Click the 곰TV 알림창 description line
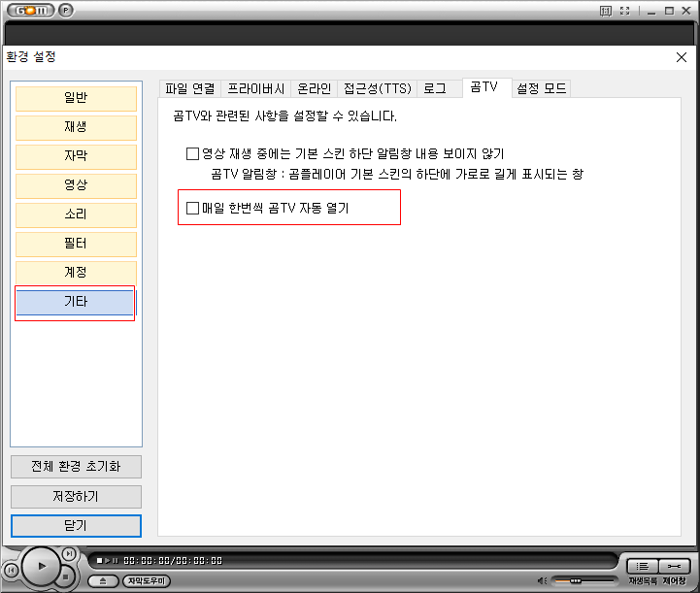This screenshot has width=700, height=593. pyautogui.click(x=397, y=174)
